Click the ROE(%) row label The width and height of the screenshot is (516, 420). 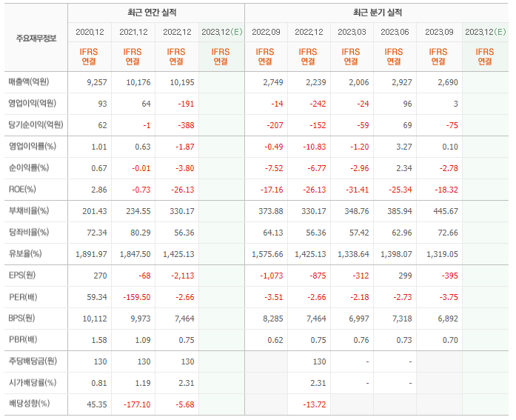coord(22,190)
